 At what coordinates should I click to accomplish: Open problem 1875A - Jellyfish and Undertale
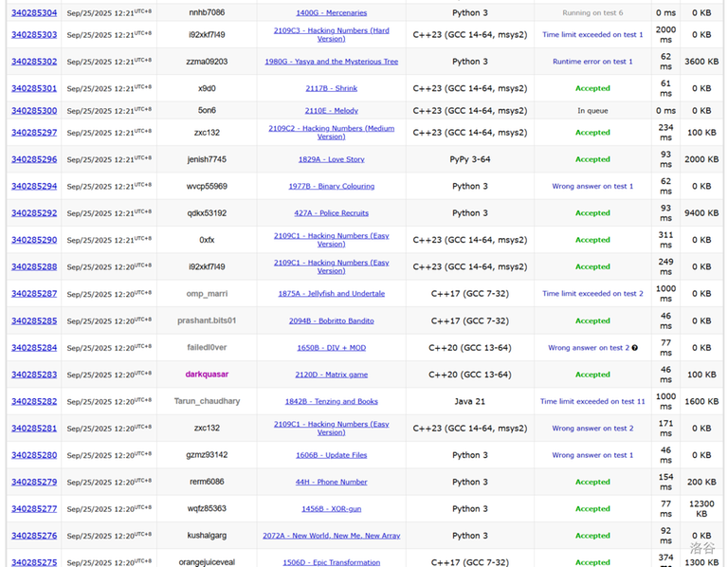tap(332, 294)
